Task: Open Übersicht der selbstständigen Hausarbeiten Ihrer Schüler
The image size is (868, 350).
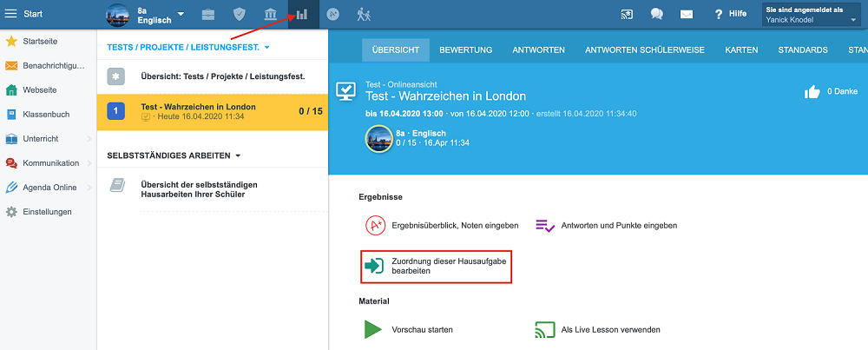Action: 200,189
